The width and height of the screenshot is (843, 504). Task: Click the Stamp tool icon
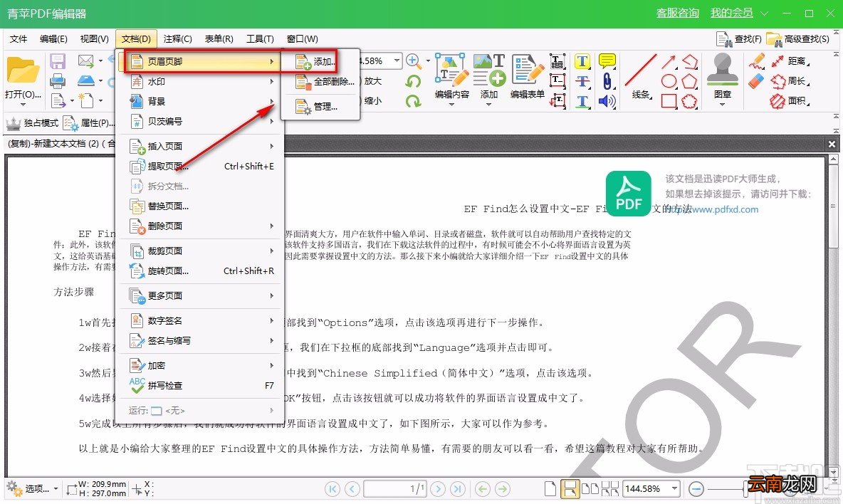[x=722, y=70]
